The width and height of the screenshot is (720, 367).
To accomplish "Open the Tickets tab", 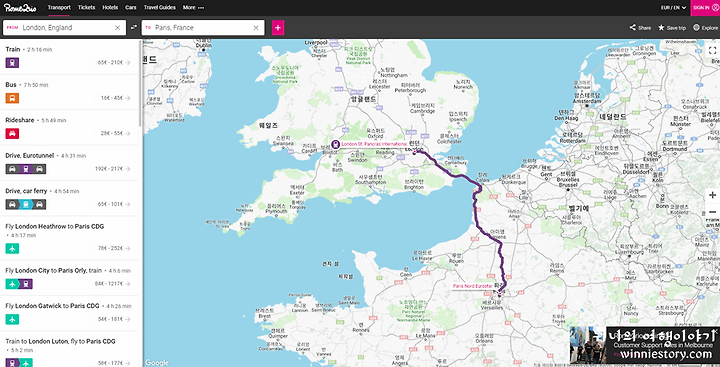I will (x=86, y=8).
